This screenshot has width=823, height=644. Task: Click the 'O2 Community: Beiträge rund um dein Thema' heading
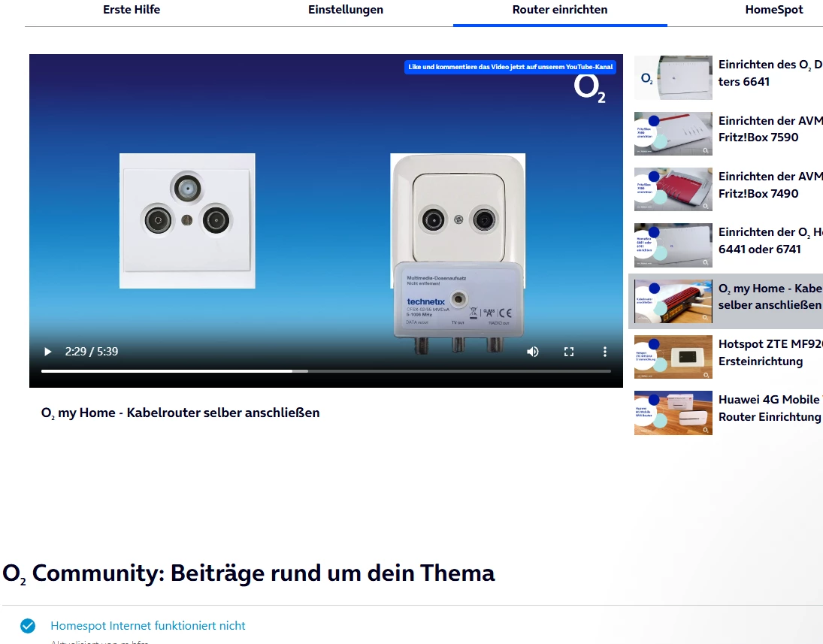point(248,573)
